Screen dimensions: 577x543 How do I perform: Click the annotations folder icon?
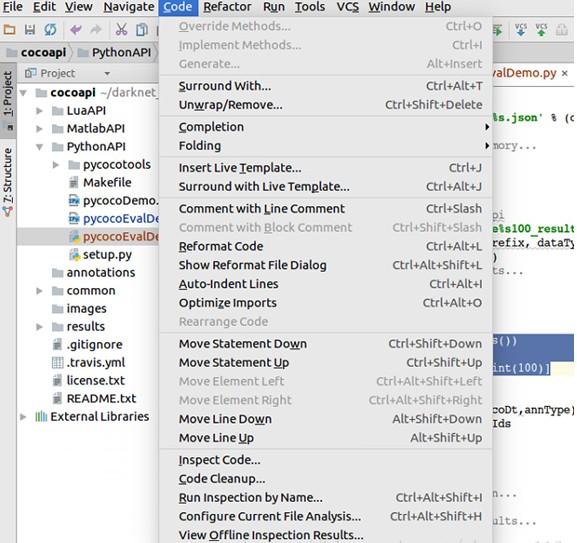[57, 273]
